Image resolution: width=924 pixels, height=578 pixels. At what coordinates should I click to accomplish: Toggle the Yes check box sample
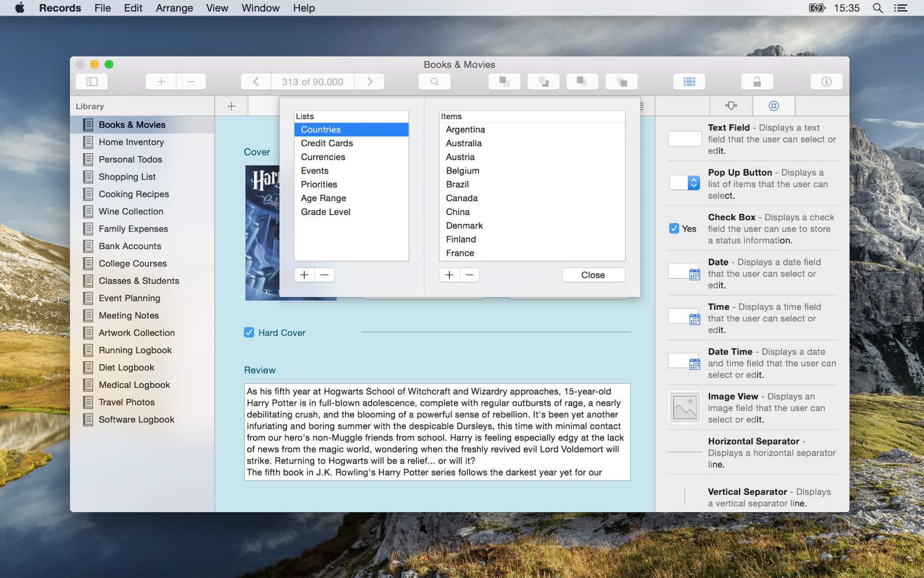[674, 228]
